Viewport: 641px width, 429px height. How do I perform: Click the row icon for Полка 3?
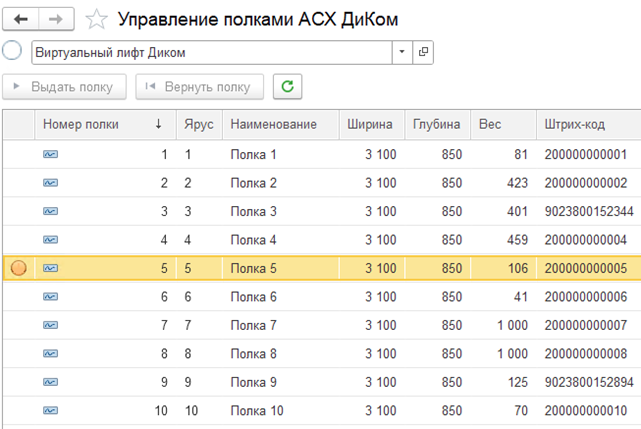click(x=50, y=211)
